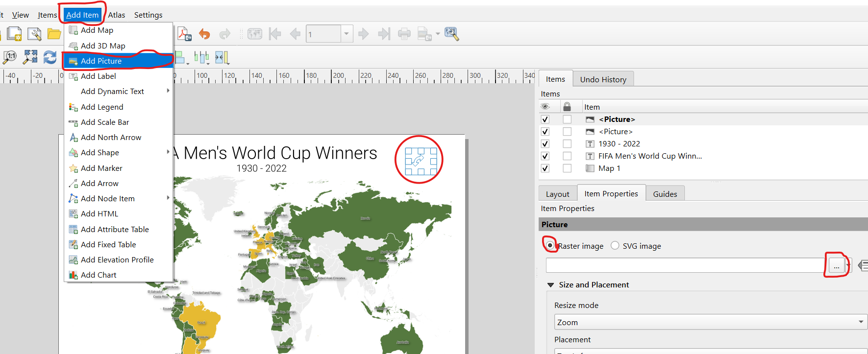Click the Atlas settings icon with wrench
Image resolution: width=868 pixels, height=354 pixels.
451,34
